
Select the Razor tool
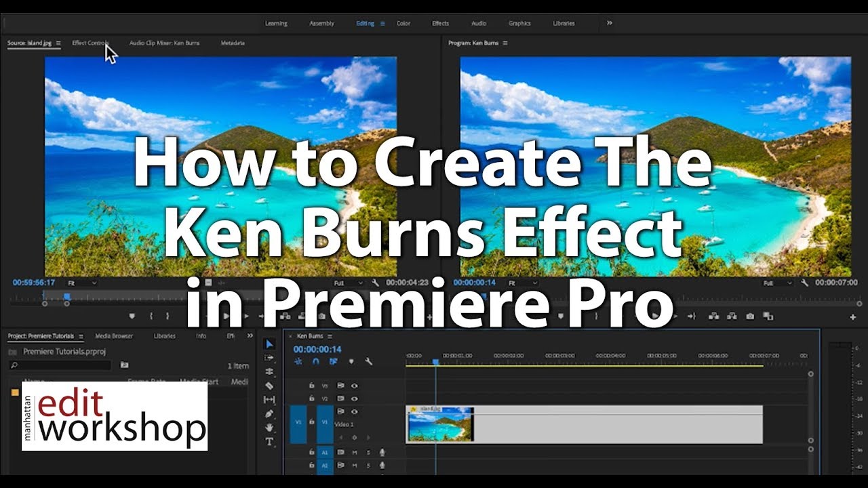point(269,386)
